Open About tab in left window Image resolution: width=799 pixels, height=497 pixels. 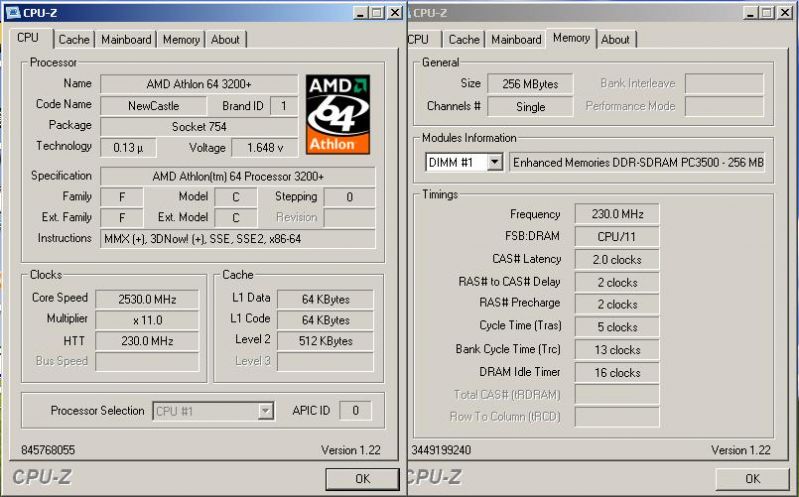pos(225,39)
